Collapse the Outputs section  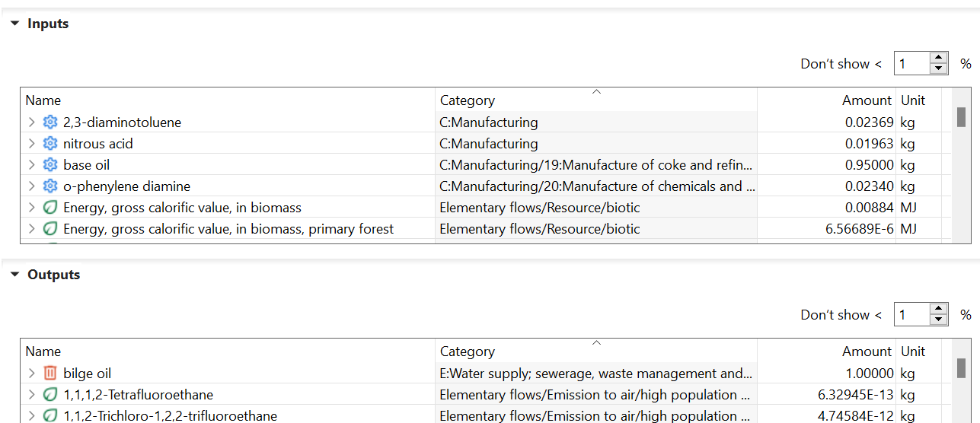tap(14, 275)
